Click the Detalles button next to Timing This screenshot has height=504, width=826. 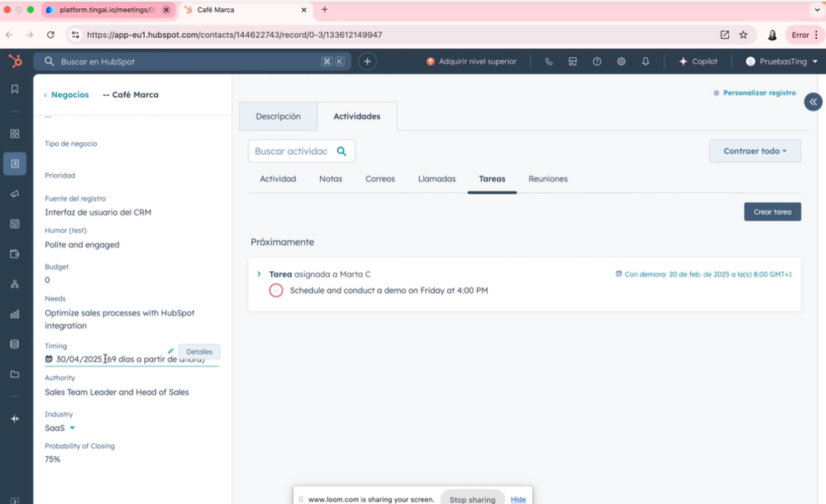(x=199, y=352)
